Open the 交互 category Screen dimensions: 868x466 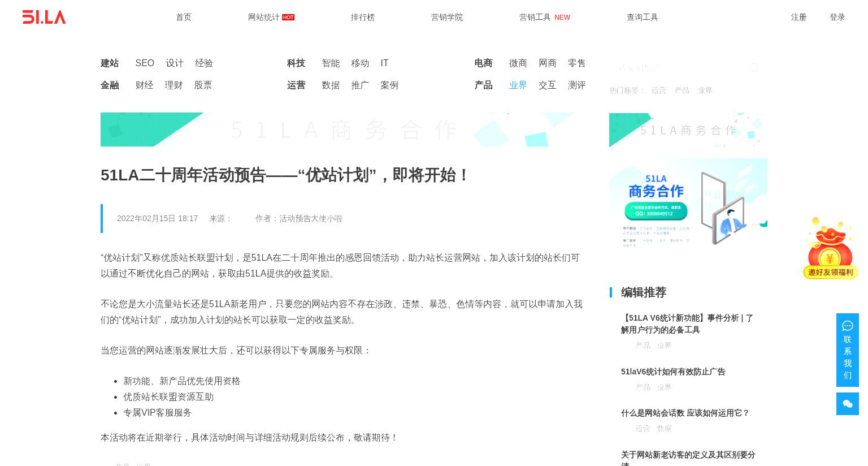pyautogui.click(x=548, y=85)
